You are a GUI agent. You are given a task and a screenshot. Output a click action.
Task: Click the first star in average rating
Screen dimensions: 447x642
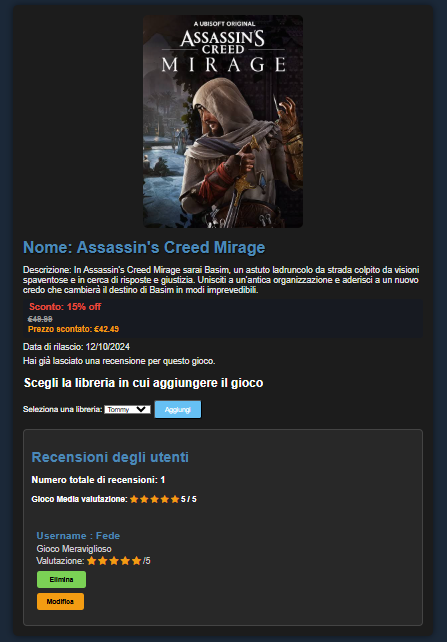(x=134, y=499)
